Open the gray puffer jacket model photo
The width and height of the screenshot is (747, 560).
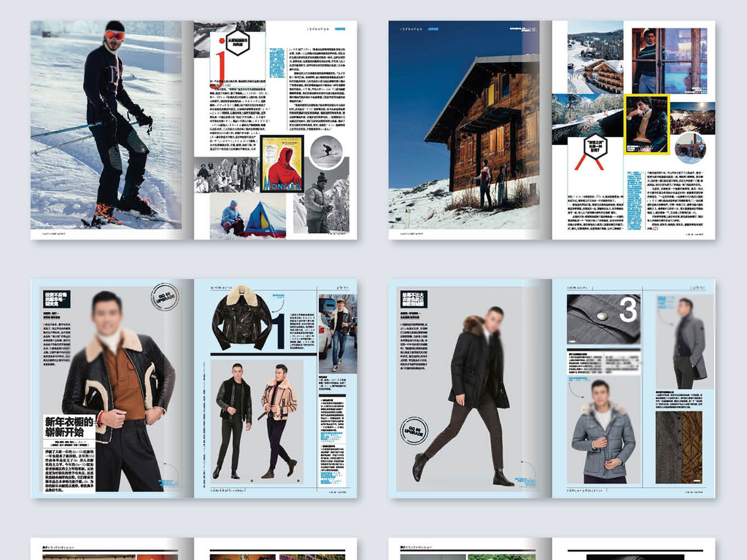(603, 434)
